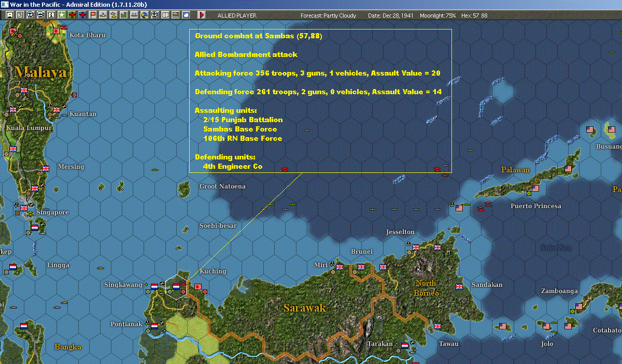622x364 pixels.
Task: Select the Dutch flag at Pontianak
Action: (x=154, y=326)
